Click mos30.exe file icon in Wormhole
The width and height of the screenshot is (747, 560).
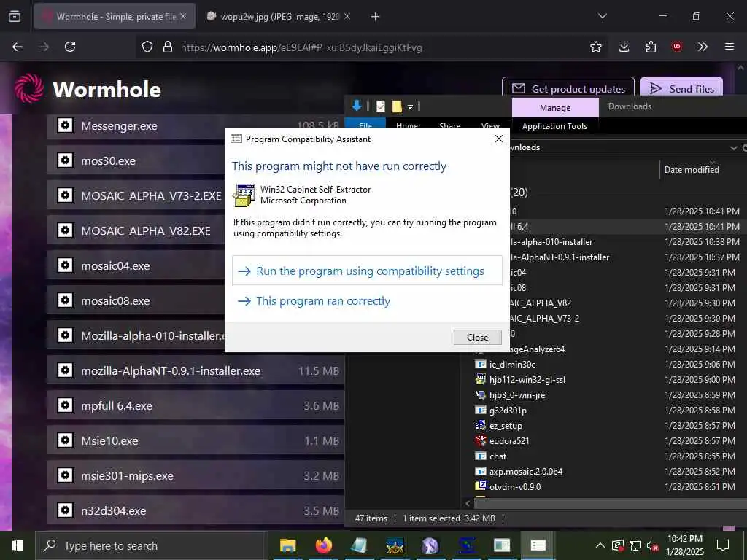click(x=65, y=160)
